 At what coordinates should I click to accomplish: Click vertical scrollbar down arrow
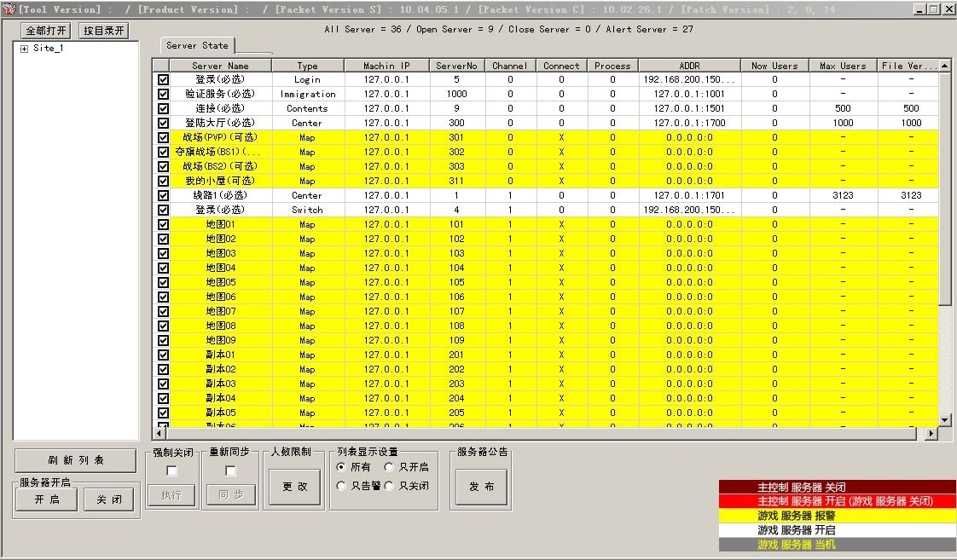(944, 419)
